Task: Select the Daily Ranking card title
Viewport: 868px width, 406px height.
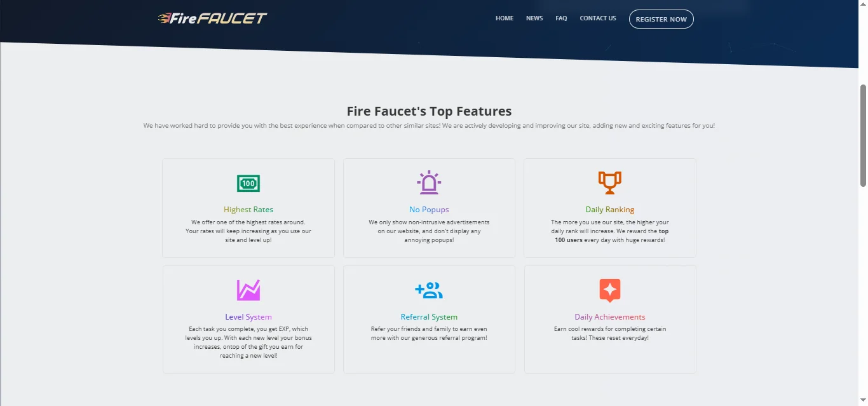Action: (610, 210)
